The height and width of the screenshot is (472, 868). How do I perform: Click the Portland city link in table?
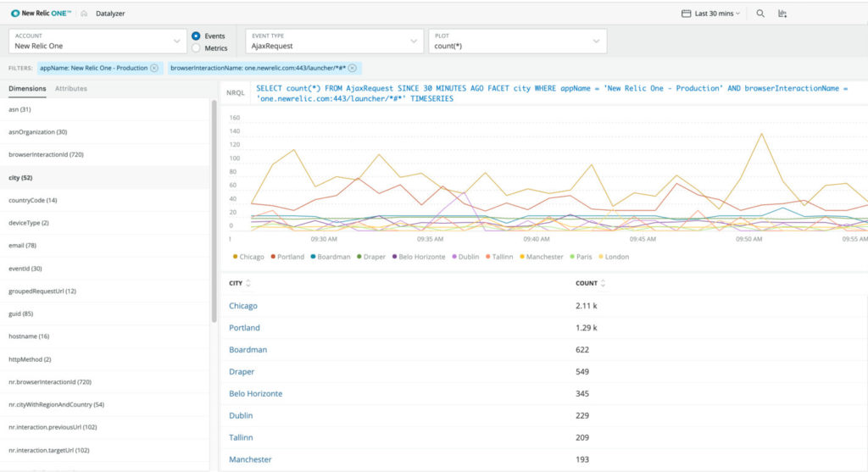[x=244, y=328]
